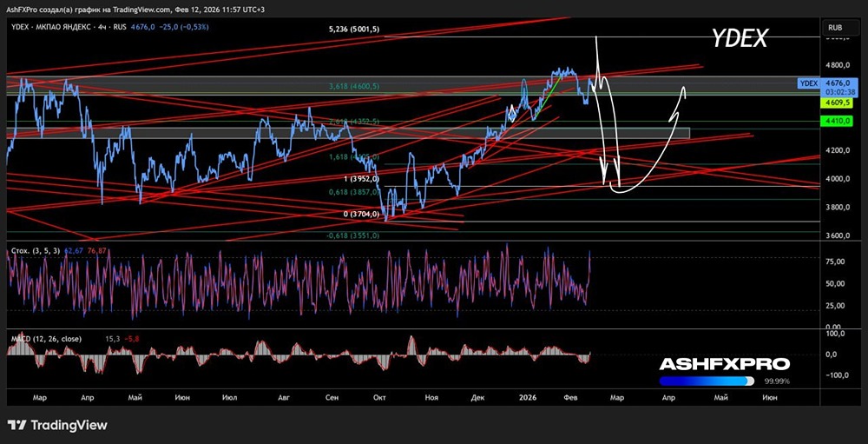The image size is (868, 444).
Task: Click the TradingView logo at the bottom
Action: [58, 426]
